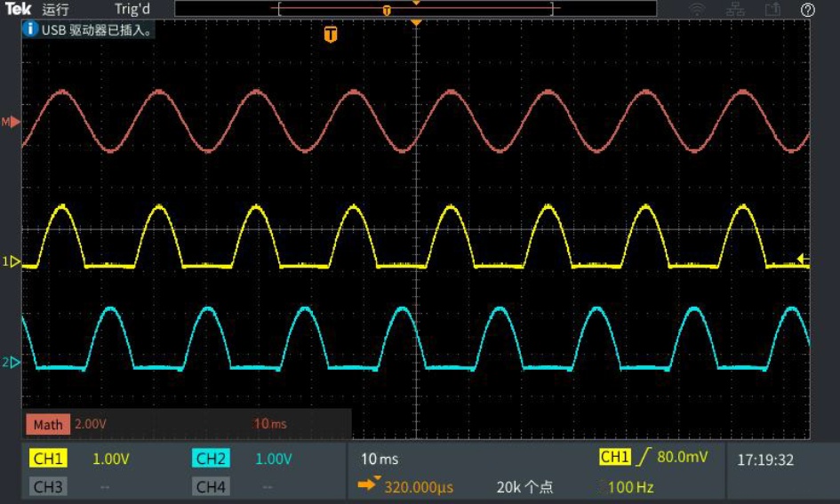Image resolution: width=840 pixels, height=504 pixels.
Task: Open the network connection icon
Action: click(x=735, y=10)
